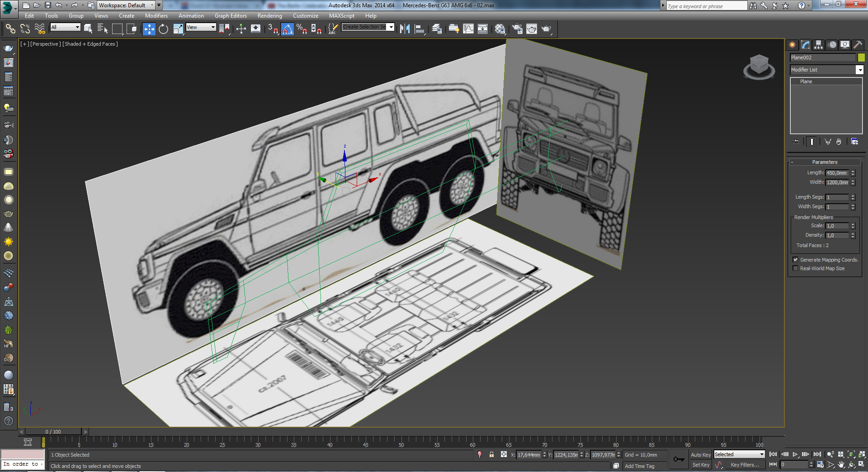Open the Curve Editor
This screenshot has height=472, width=868.
coord(468,29)
